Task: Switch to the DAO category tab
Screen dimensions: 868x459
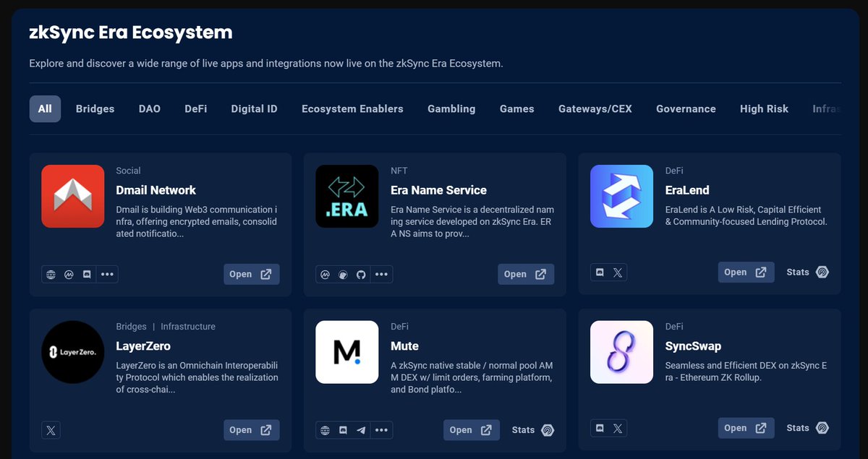Action: coord(150,108)
